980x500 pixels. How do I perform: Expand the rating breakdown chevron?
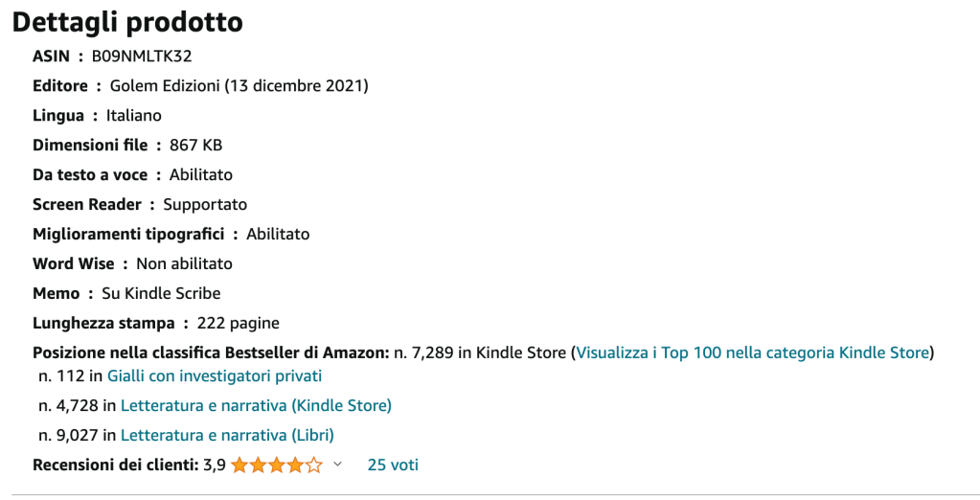tap(337, 466)
